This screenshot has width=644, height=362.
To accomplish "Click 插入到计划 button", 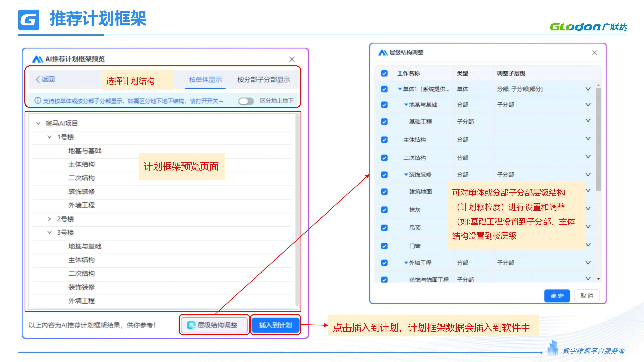I will pos(275,325).
